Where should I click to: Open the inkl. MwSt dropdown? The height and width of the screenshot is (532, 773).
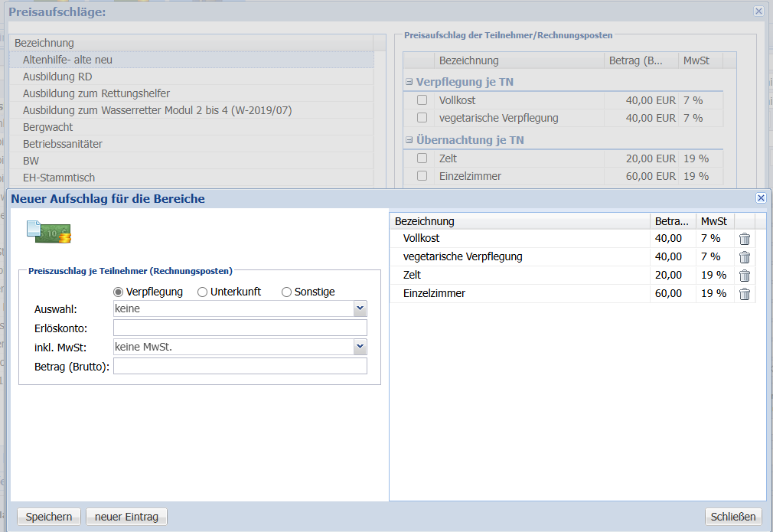pyautogui.click(x=360, y=347)
